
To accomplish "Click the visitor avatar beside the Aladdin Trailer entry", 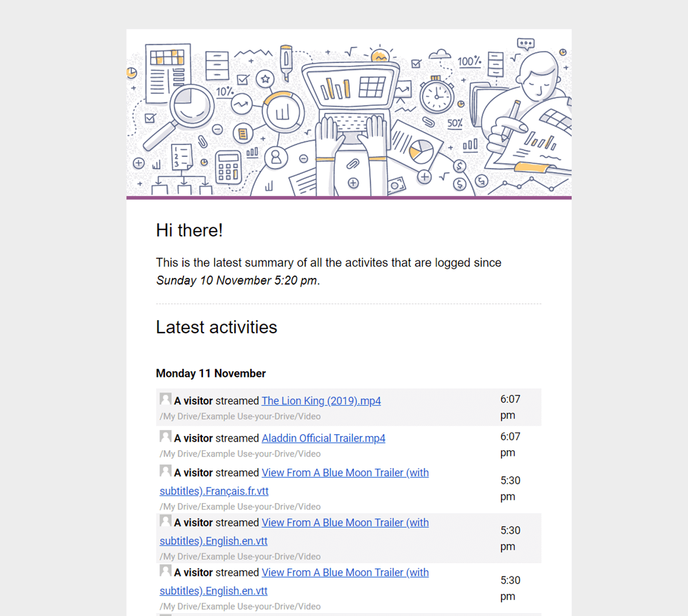I will 165,436.
